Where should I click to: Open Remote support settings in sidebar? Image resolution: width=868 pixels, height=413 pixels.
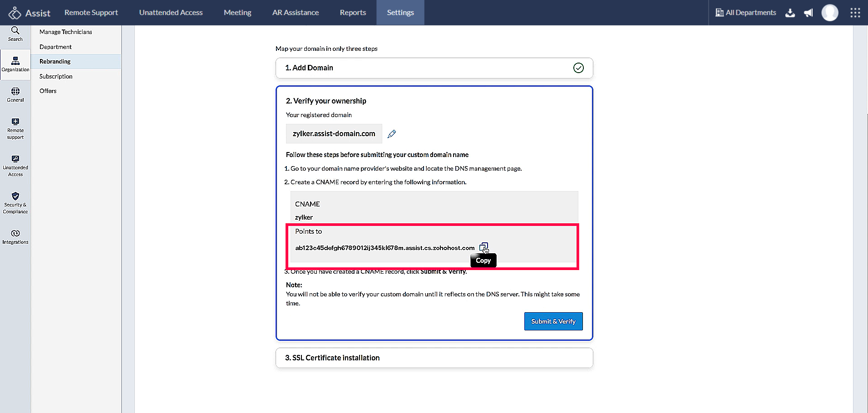click(15, 128)
